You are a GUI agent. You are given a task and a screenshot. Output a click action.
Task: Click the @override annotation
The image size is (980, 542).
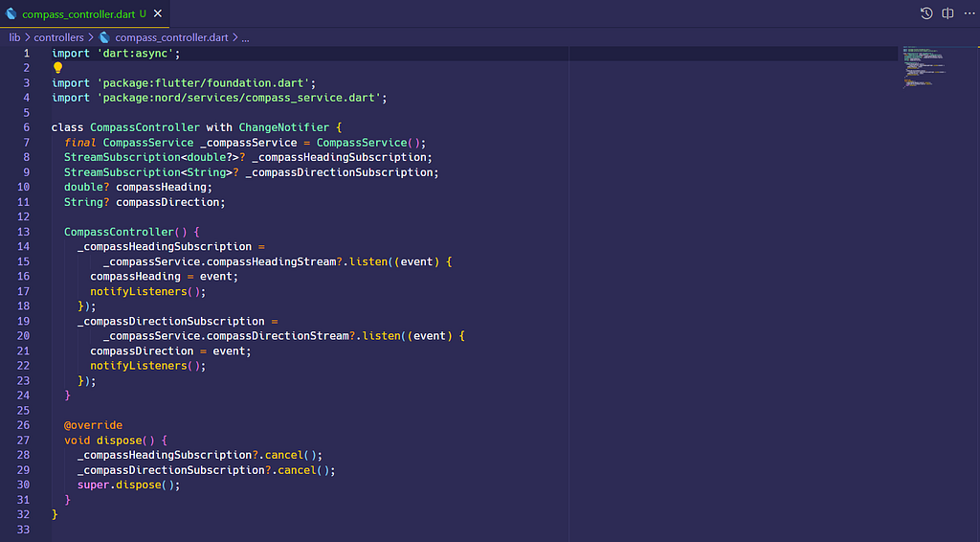tap(93, 425)
